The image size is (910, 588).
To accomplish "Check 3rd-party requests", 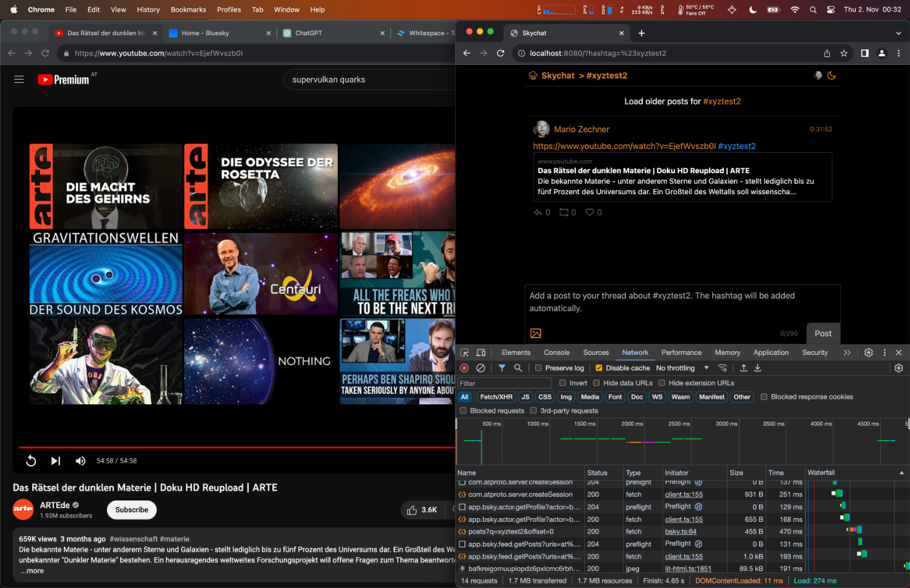I will (533, 411).
